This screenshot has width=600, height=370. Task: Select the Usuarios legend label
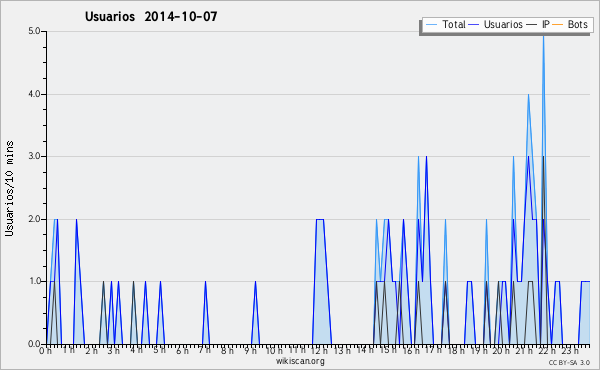[x=503, y=24]
